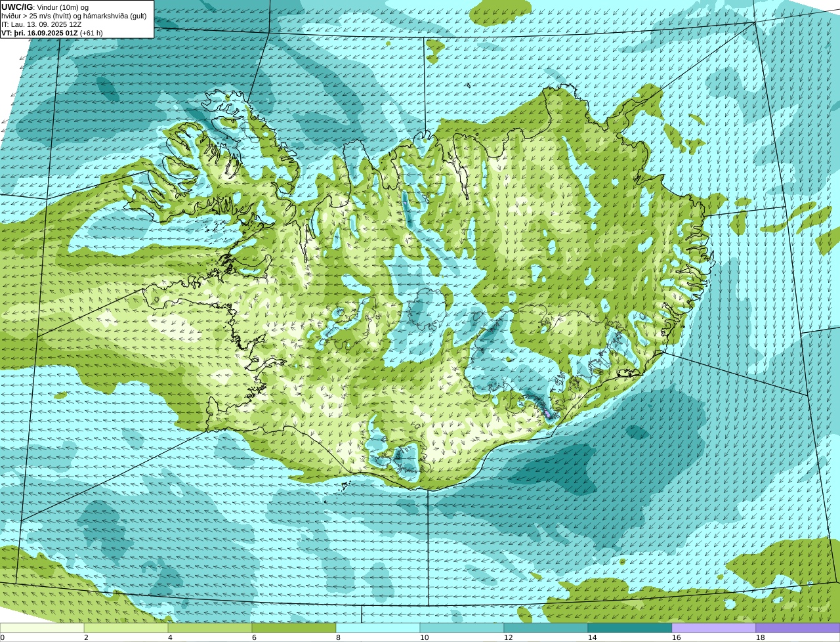Click the legend scale label '8'
Screen dimensions: 840x642
tap(338, 637)
